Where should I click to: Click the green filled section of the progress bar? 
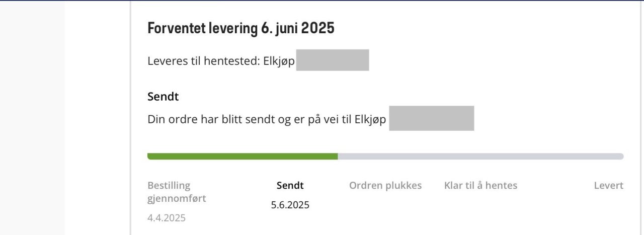point(242,156)
